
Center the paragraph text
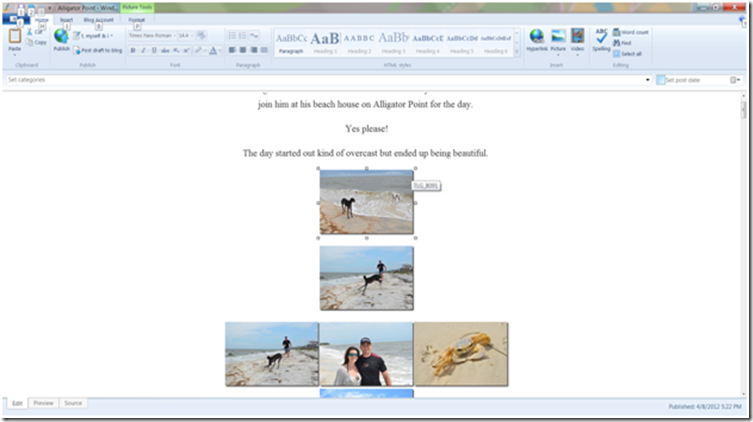coord(243,50)
